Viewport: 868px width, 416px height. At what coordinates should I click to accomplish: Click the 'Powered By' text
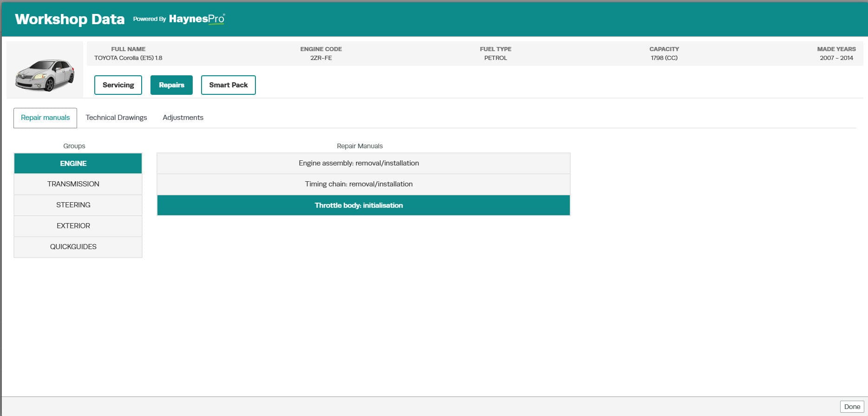tap(150, 19)
